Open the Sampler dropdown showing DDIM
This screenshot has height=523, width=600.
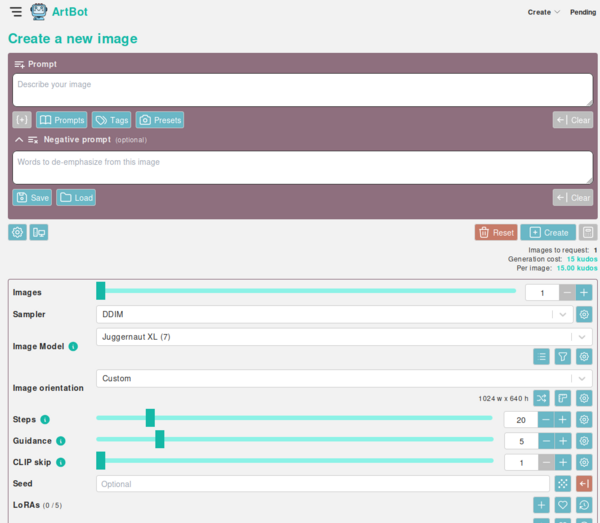click(x=335, y=314)
